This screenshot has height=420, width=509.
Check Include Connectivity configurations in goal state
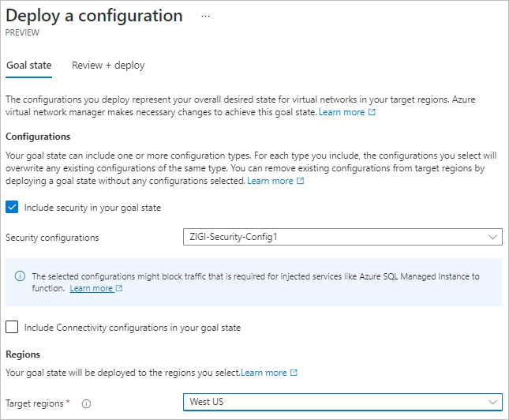pyautogui.click(x=12, y=327)
